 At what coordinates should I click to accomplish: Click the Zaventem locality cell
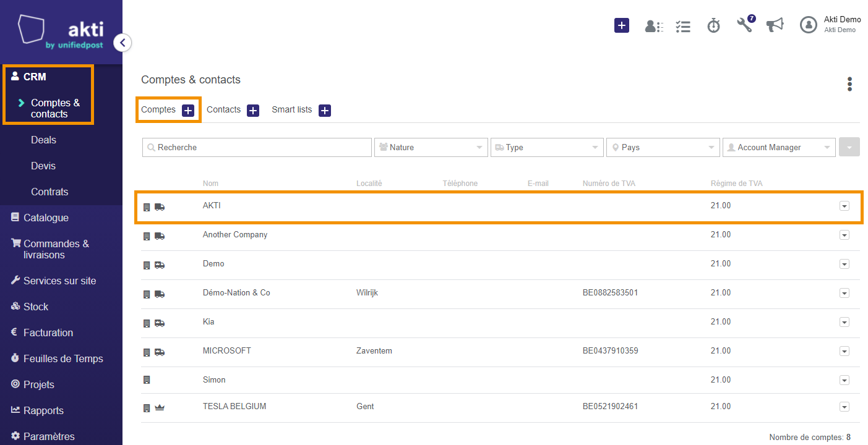click(374, 350)
